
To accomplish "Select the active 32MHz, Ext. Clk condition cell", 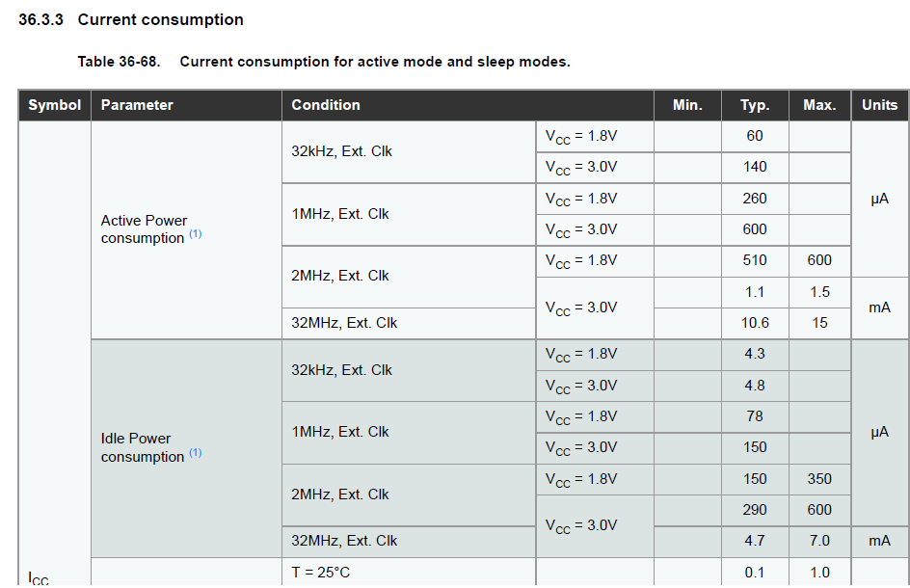I will coord(409,323).
